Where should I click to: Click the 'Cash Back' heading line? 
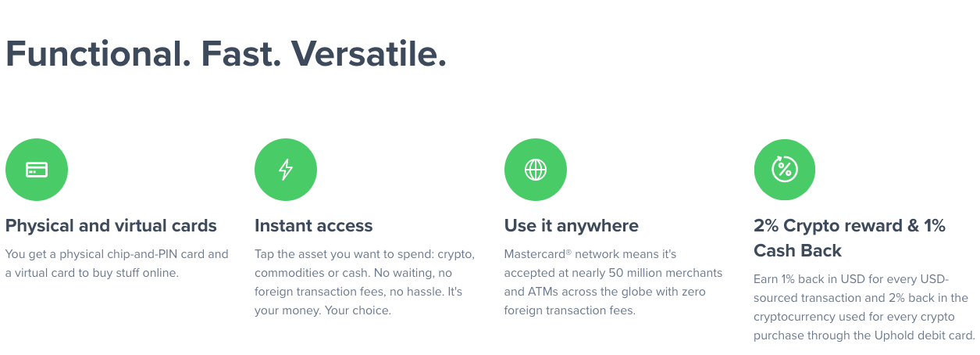tap(797, 250)
